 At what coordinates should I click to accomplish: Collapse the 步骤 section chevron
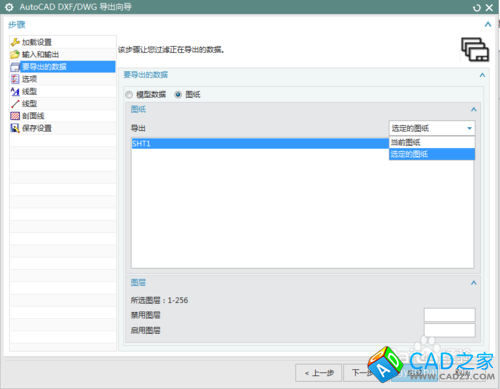pos(488,24)
